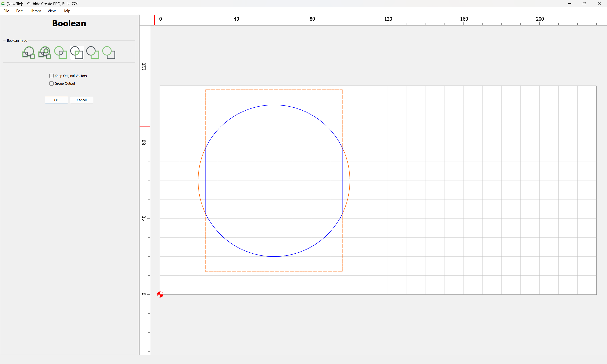Click the orange dashed rectangle top edge
The image size is (607, 364).
[x=274, y=90]
